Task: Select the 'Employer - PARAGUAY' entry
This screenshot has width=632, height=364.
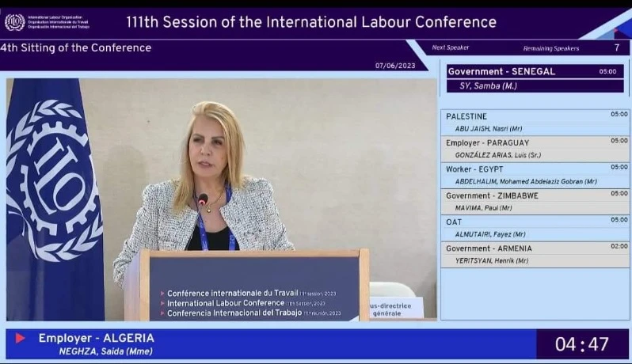Action: (x=535, y=149)
